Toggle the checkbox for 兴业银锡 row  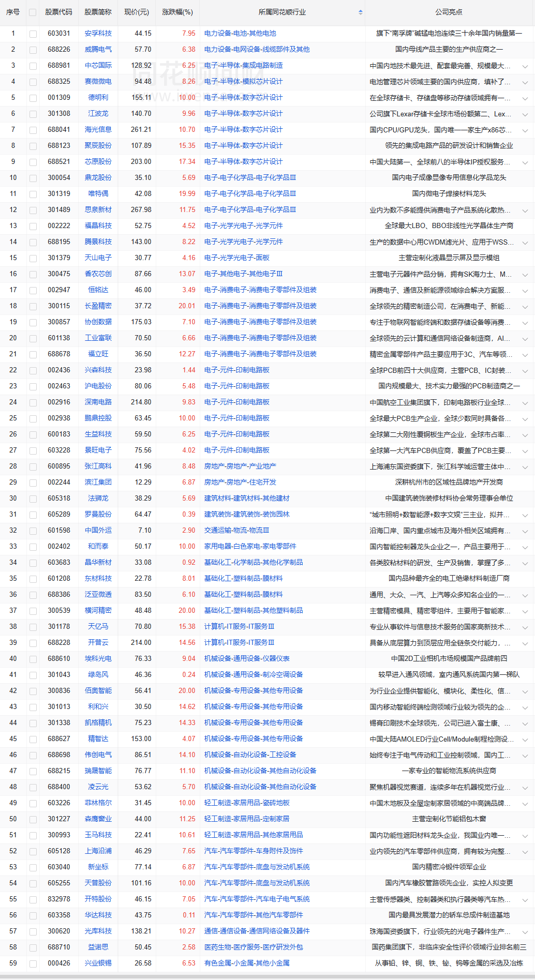33,963
